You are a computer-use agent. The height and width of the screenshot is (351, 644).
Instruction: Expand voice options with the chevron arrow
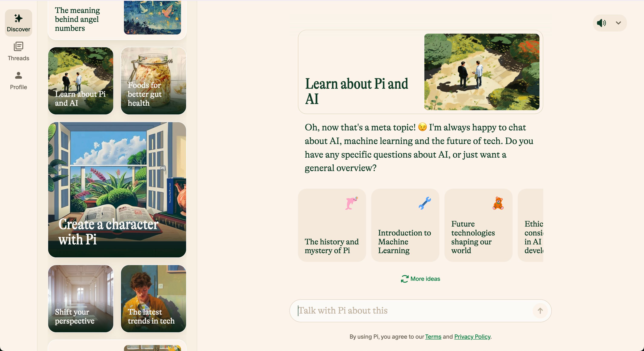tap(618, 23)
